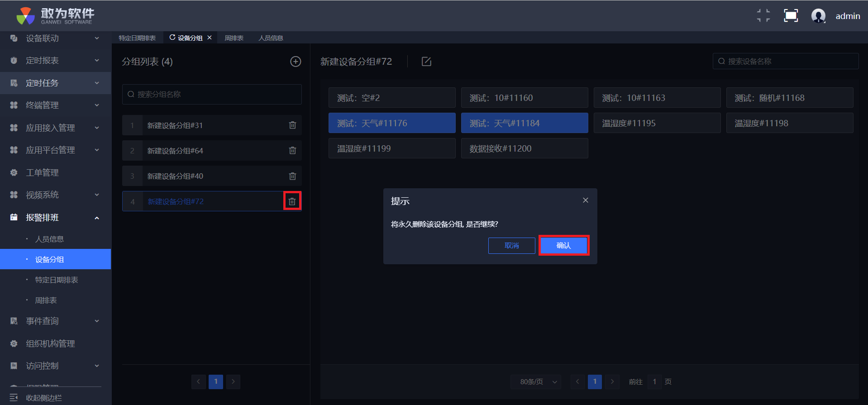Screen dimensions: 868x405
Task: Select device 测试：空#2
Action: tap(392, 98)
